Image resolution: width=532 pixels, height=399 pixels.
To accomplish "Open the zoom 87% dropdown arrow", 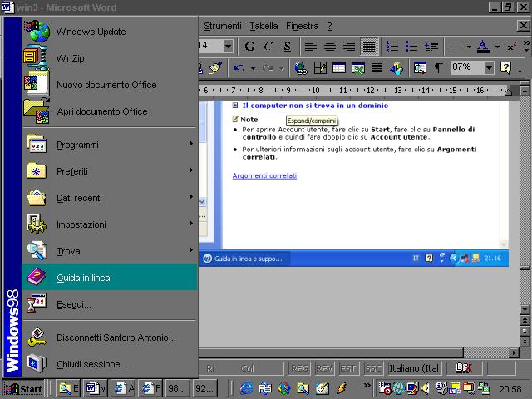I will tap(489, 68).
